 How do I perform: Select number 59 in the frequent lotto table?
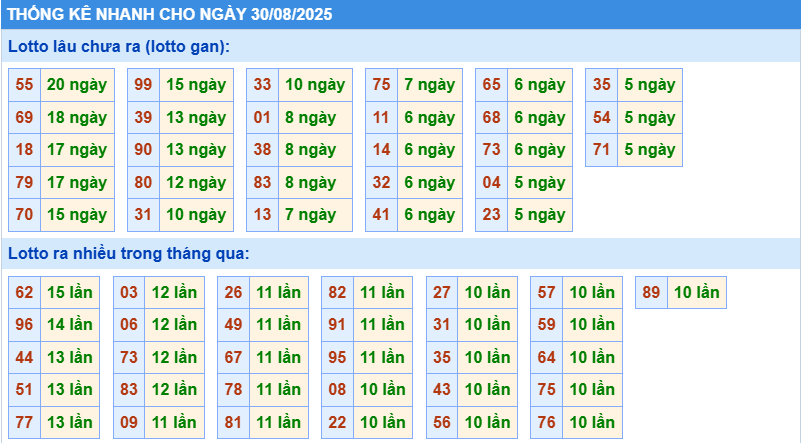[x=547, y=325]
